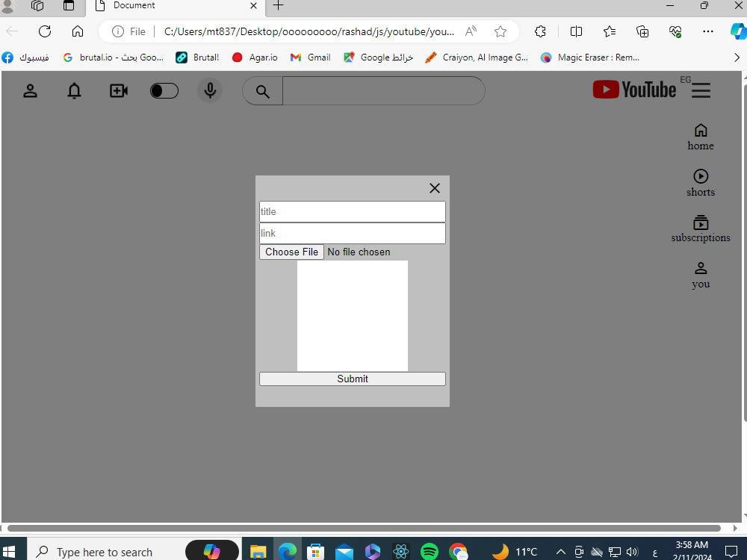Open notifications bell icon
The height and width of the screenshot is (560, 747).
pos(74,90)
